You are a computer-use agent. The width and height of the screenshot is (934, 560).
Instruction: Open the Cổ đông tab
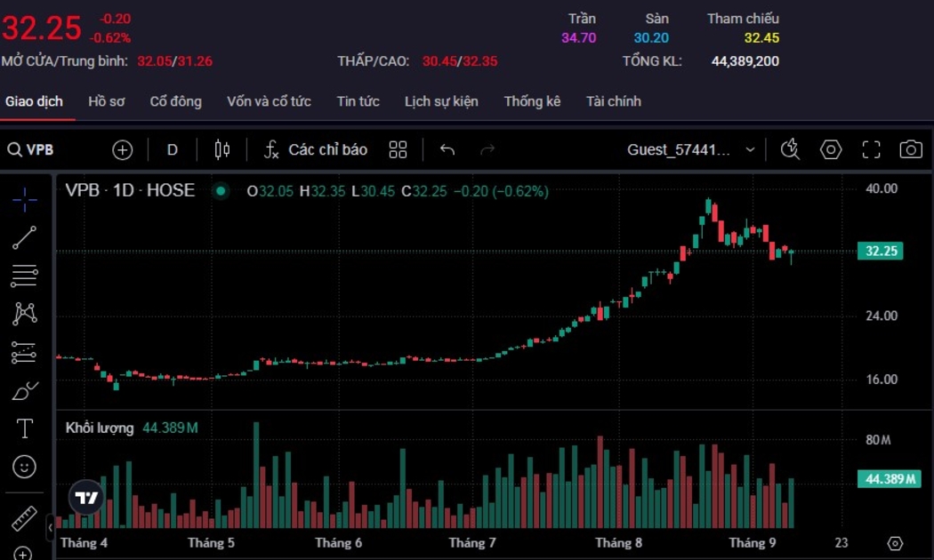[175, 101]
